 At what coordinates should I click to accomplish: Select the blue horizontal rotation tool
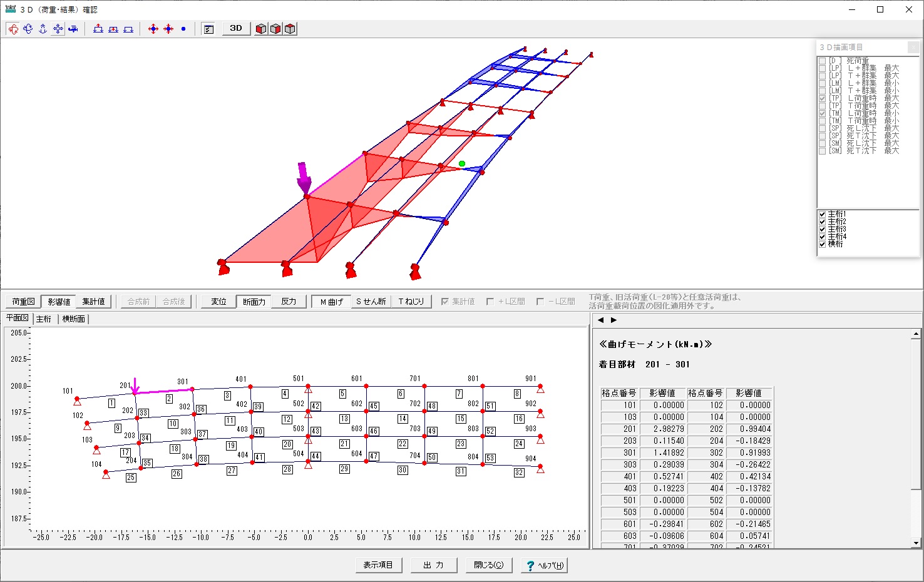pyautogui.click(x=28, y=29)
